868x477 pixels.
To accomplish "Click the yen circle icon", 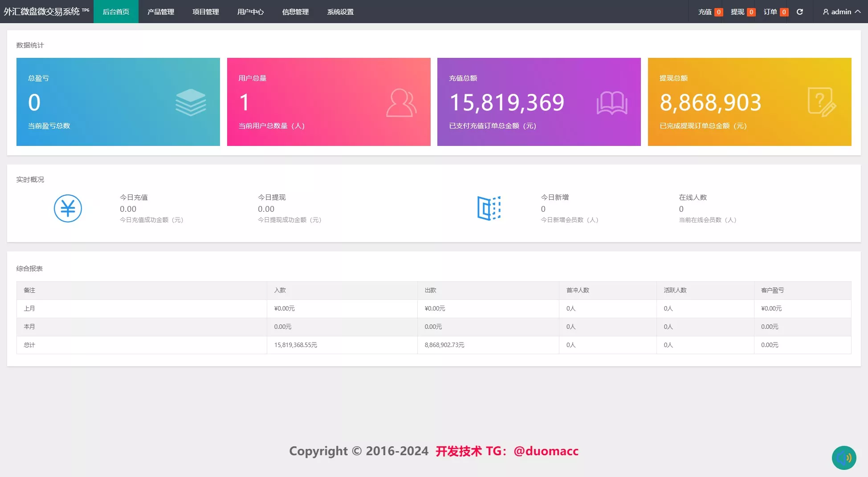I will (x=68, y=208).
